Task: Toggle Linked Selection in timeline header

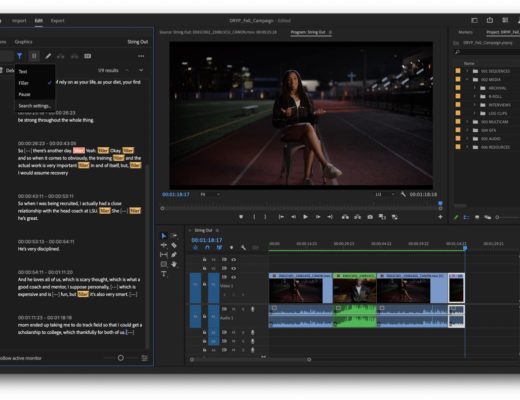Action: (219, 247)
